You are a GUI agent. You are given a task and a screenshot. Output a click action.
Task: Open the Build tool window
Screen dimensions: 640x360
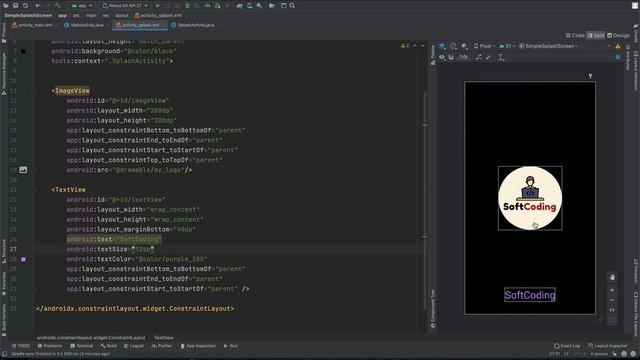(x=109, y=346)
